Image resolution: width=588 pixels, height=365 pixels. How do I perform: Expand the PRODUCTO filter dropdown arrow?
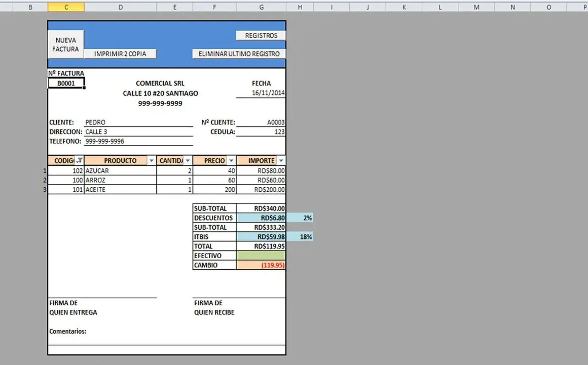coord(151,161)
